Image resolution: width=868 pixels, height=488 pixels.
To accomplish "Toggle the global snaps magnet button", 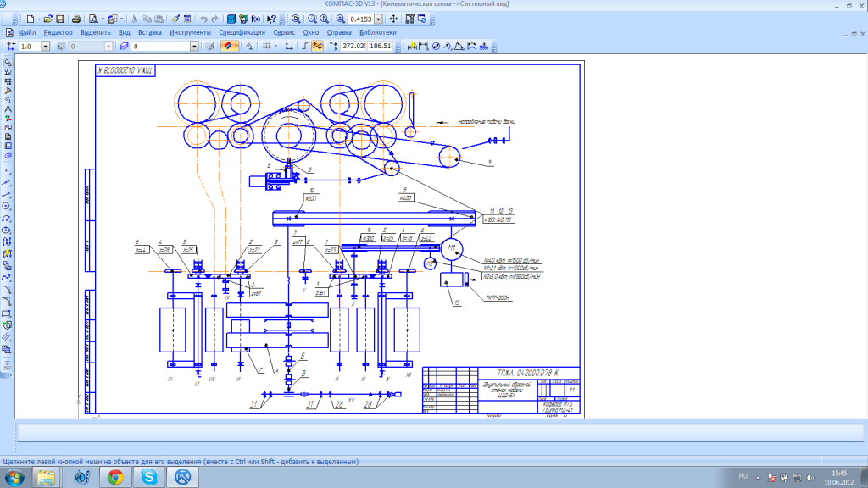I will pos(227,47).
